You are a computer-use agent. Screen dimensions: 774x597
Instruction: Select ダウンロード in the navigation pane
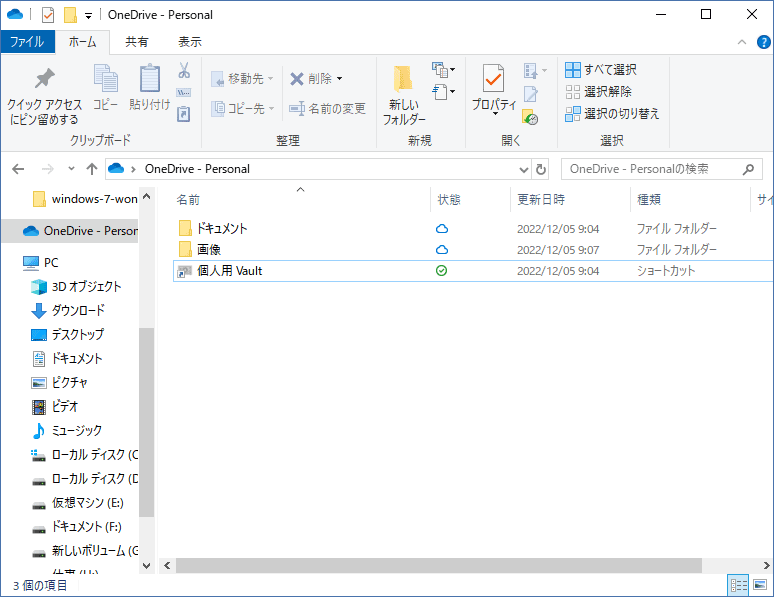pos(77,310)
